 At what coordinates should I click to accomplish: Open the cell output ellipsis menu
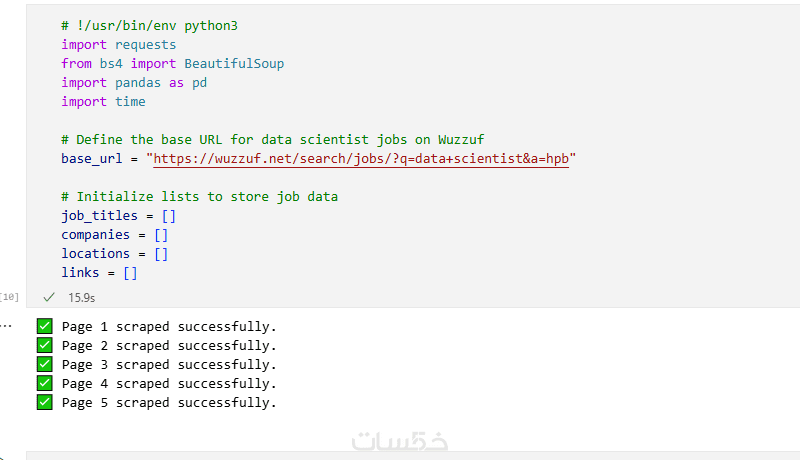coord(5,326)
